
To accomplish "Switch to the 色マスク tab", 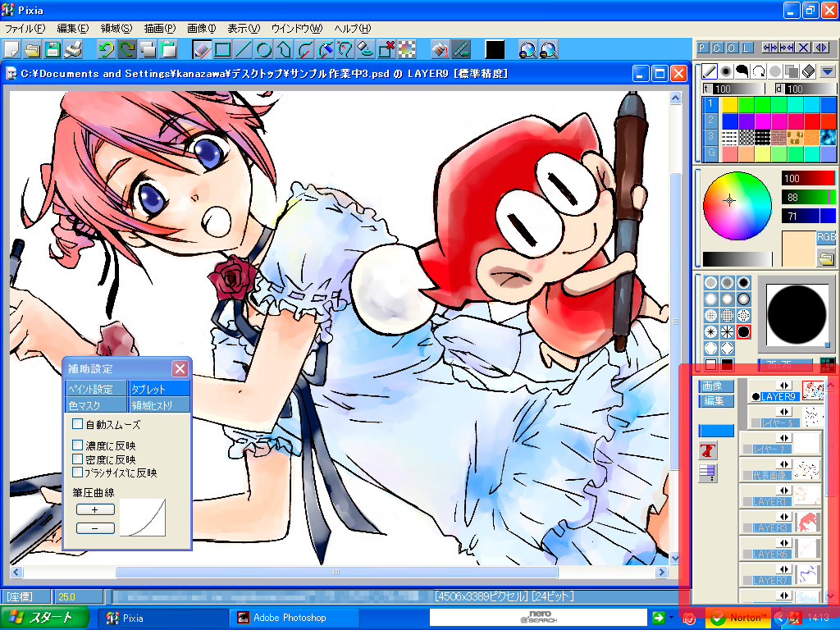I will pyautogui.click(x=96, y=405).
